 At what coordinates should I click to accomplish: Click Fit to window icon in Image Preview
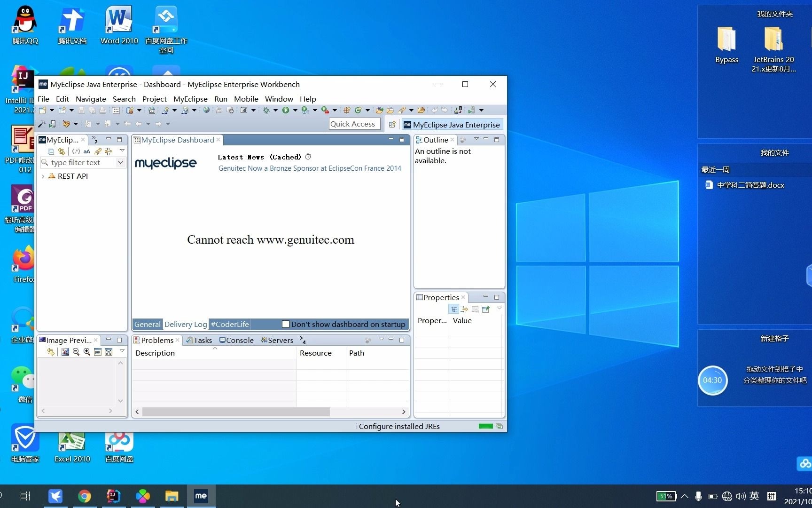[x=109, y=352]
